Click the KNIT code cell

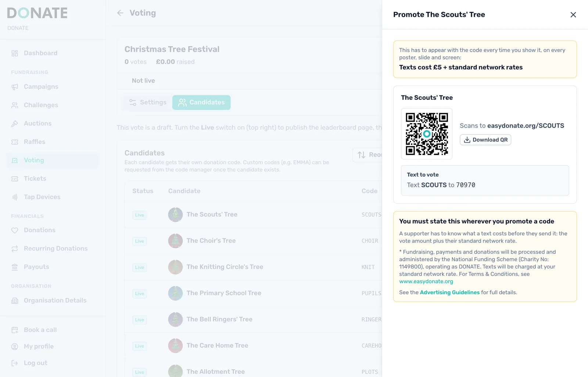click(368, 267)
